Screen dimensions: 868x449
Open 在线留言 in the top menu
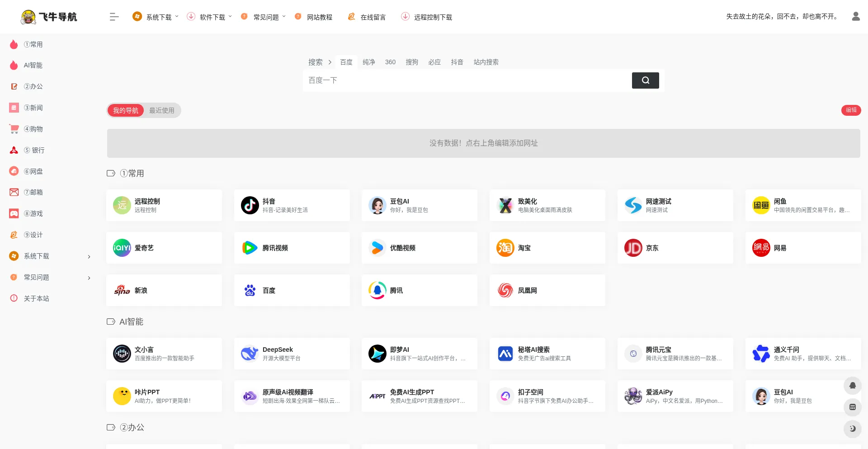[x=367, y=17]
